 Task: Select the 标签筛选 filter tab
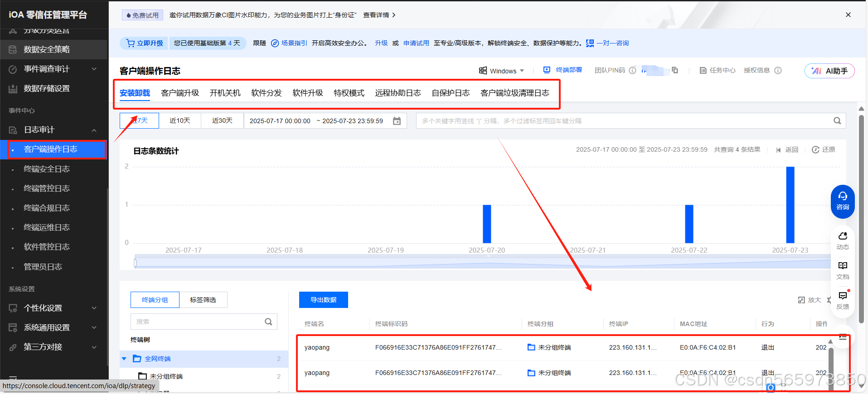click(203, 300)
